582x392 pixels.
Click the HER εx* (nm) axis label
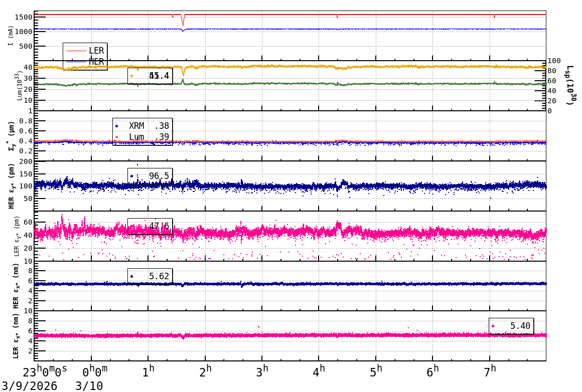(16, 286)
